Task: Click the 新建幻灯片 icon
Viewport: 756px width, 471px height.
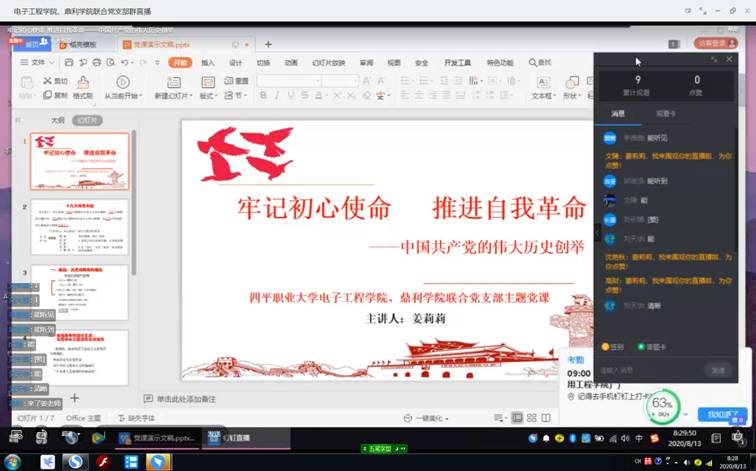Action: 174,82
